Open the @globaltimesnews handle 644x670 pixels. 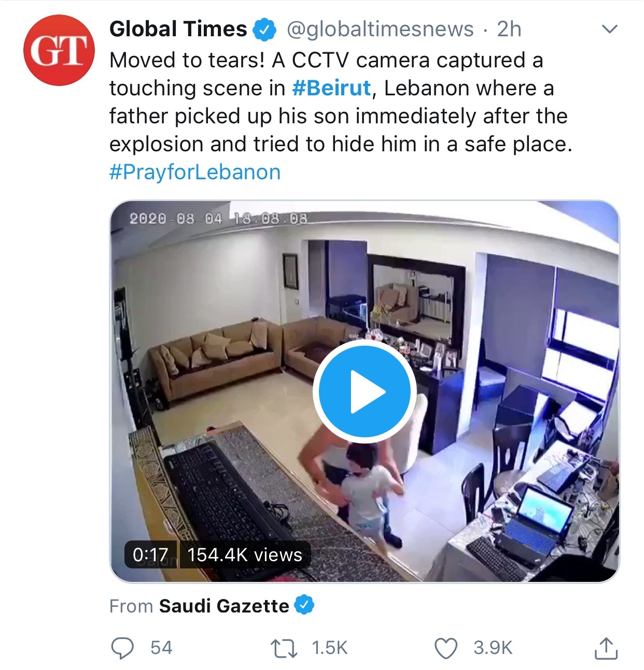380,29
